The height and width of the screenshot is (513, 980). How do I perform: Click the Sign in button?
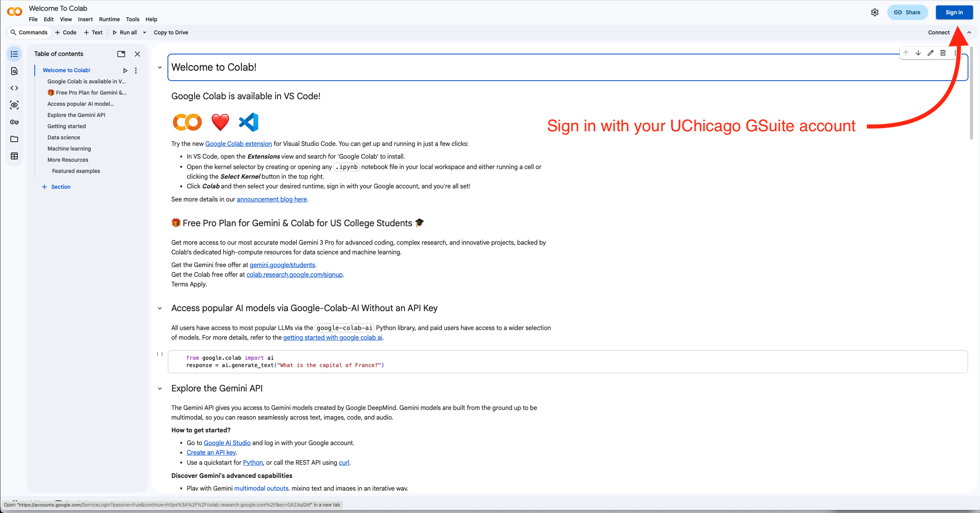[954, 12]
